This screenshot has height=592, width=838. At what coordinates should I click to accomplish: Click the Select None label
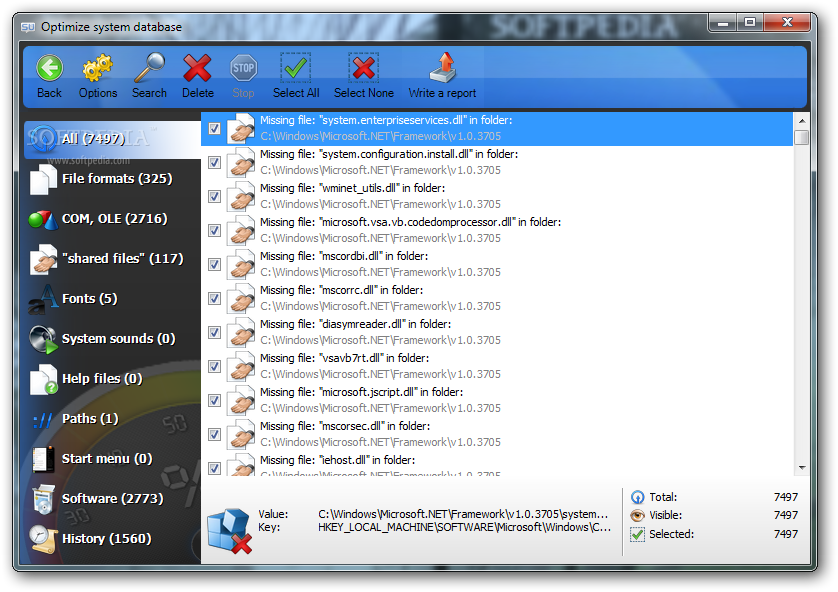point(364,93)
